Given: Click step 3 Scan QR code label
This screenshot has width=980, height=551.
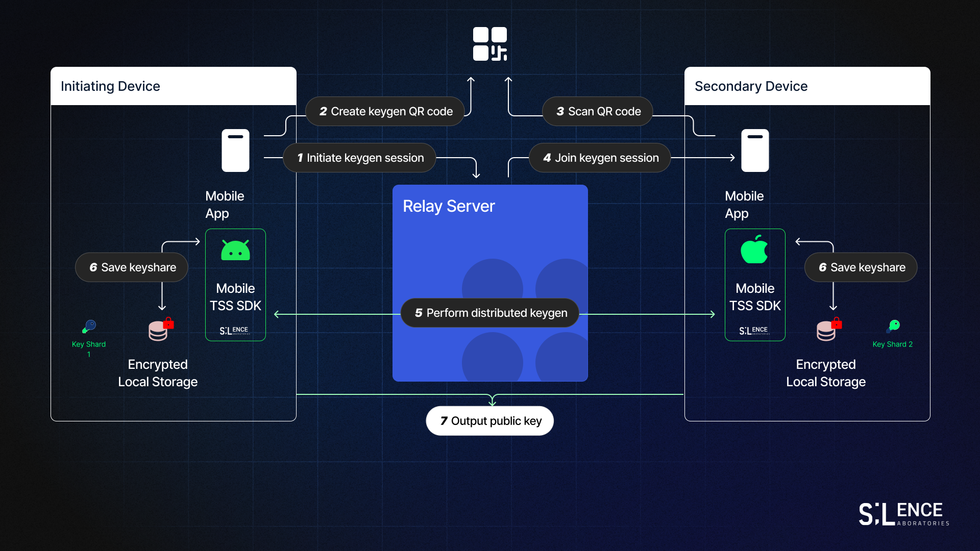Looking at the screenshot, I should click(x=598, y=111).
